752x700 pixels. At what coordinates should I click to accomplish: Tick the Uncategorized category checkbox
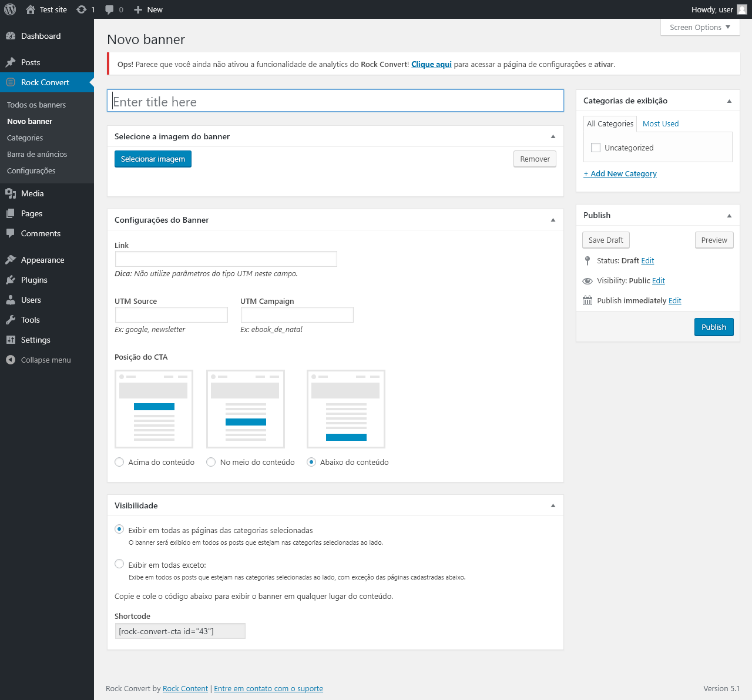pyautogui.click(x=596, y=148)
